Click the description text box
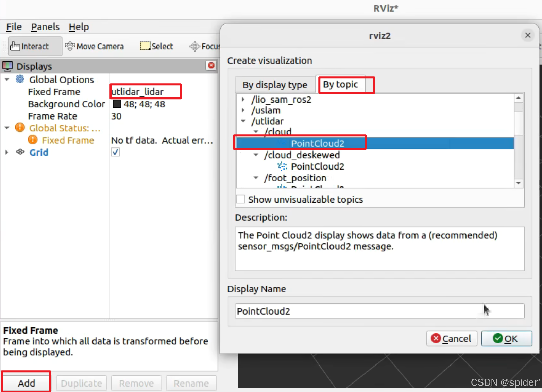 point(379,249)
